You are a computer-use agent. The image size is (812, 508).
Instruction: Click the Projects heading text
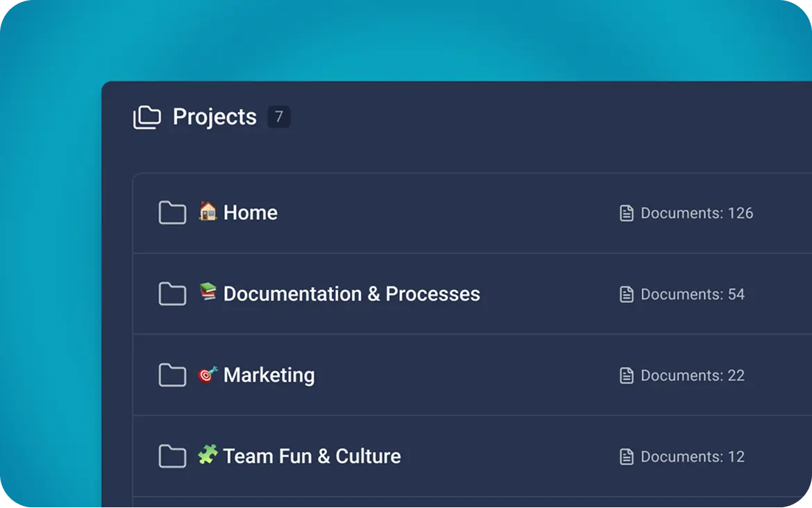214,117
